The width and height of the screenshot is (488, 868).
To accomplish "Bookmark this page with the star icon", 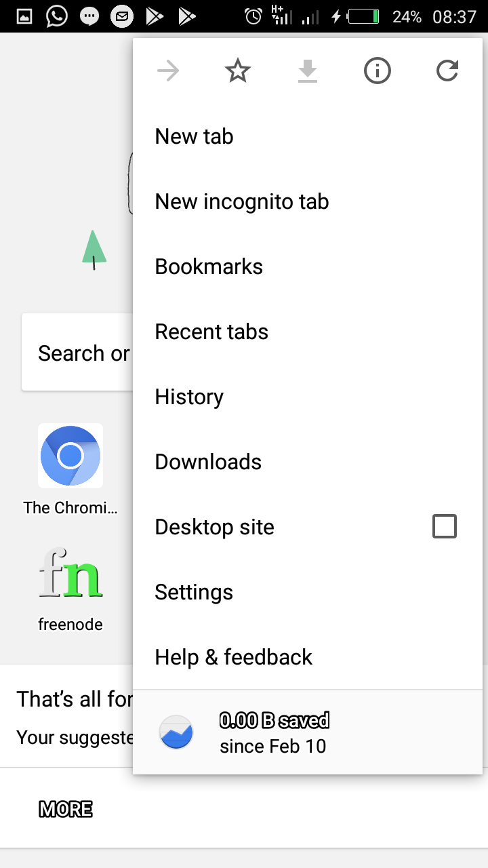I will [x=238, y=71].
